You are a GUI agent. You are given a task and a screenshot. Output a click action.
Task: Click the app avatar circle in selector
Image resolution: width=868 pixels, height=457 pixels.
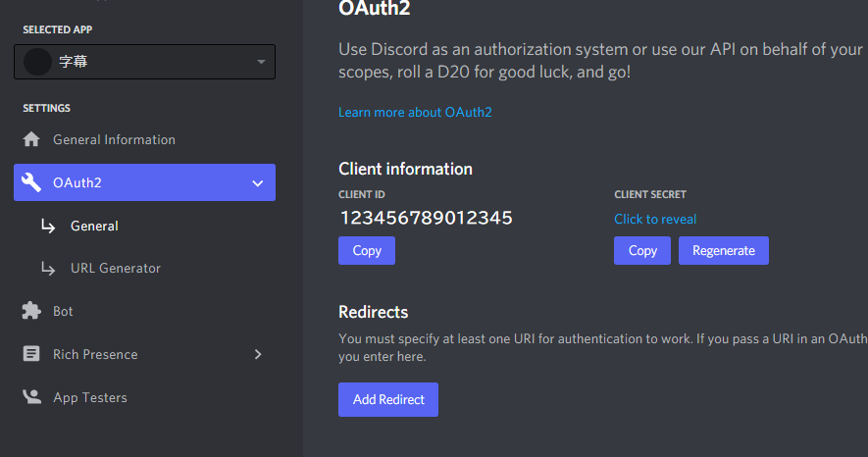coord(37,62)
